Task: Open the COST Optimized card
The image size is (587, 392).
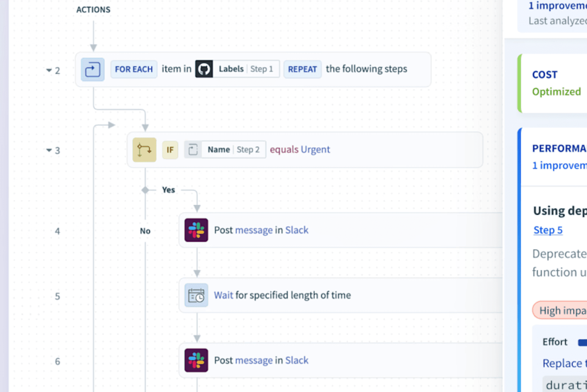Action: point(553,83)
